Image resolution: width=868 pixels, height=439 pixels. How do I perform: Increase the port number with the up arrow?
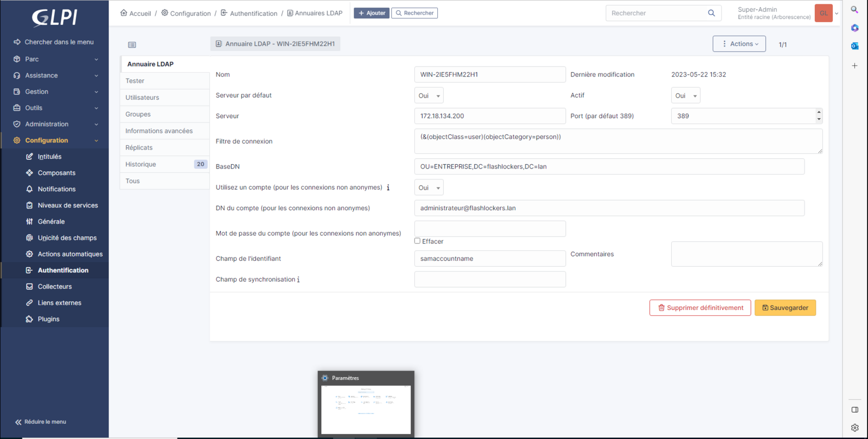(x=819, y=112)
